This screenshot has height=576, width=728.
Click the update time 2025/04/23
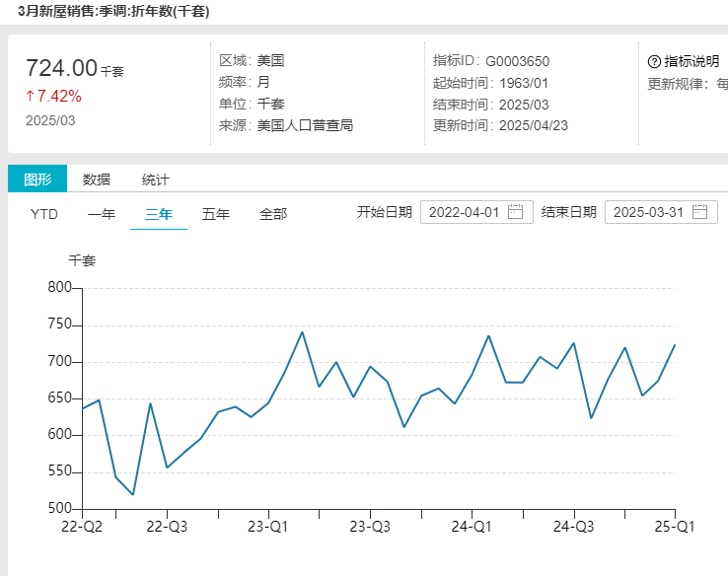[x=534, y=125]
